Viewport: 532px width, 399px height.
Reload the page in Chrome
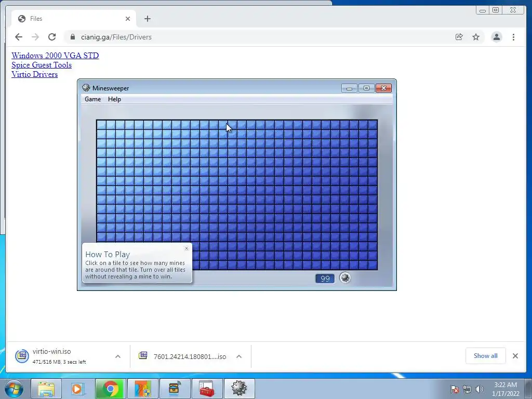[x=52, y=37]
